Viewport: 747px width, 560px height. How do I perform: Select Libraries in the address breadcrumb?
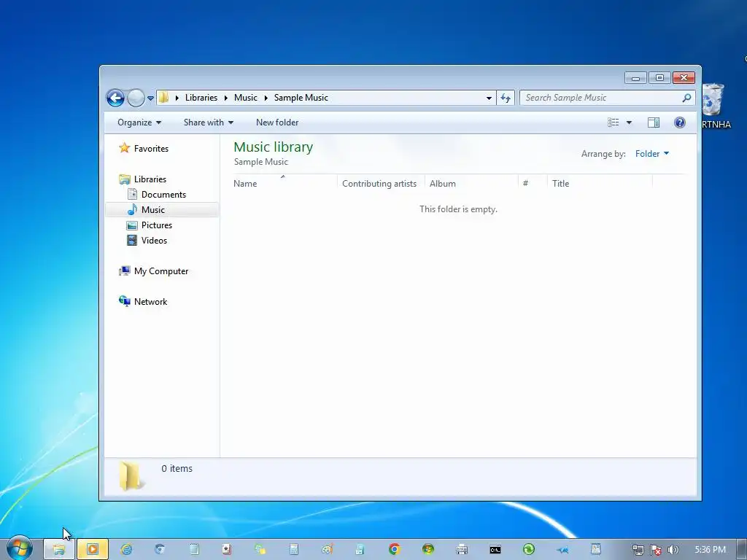tap(201, 98)
